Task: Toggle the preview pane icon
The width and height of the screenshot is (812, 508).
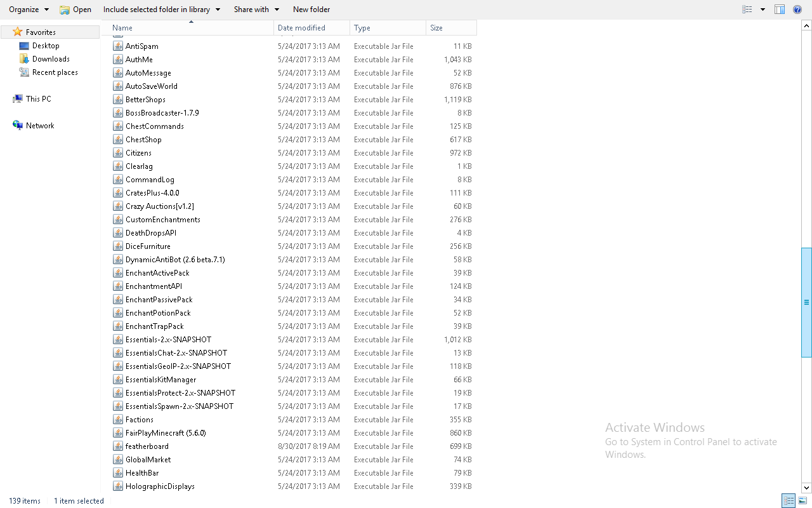Action: click(780, 10)
